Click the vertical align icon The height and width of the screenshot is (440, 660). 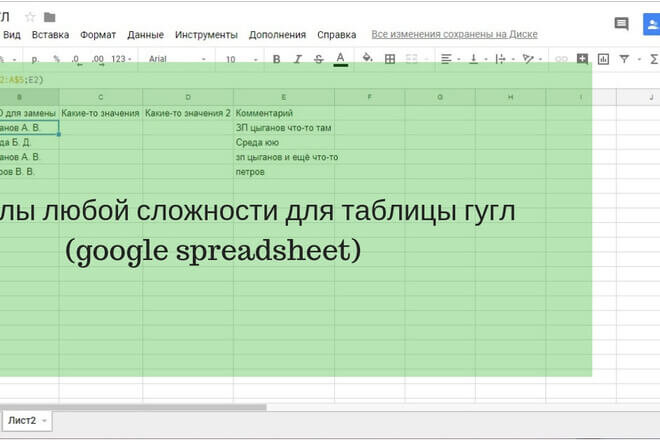coord(474,59)
